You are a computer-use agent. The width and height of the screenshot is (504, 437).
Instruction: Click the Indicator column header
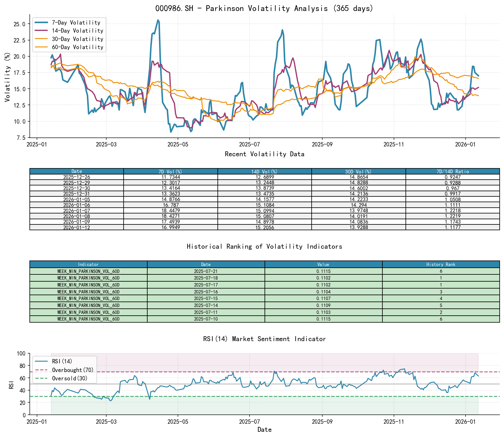pos(89,265)
